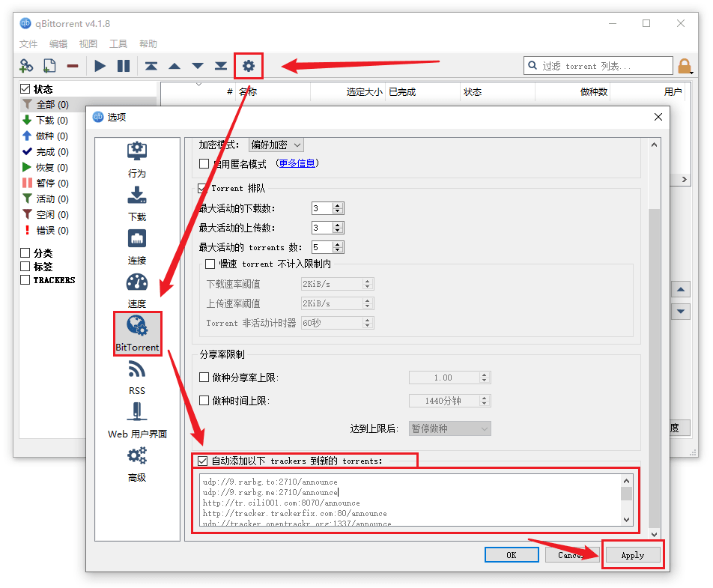Screen dimensions: 713x588
Task: Click the Apply button
Action: coord(632,555)
